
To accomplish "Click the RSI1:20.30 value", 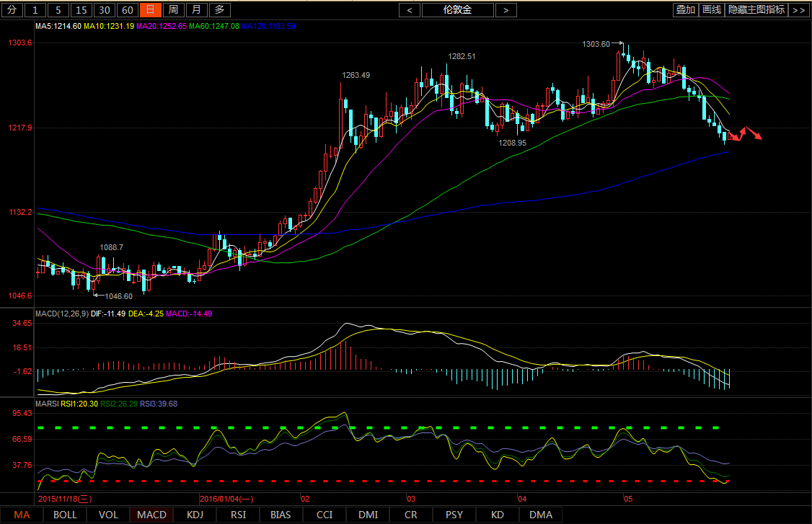I will coord(79,404).
